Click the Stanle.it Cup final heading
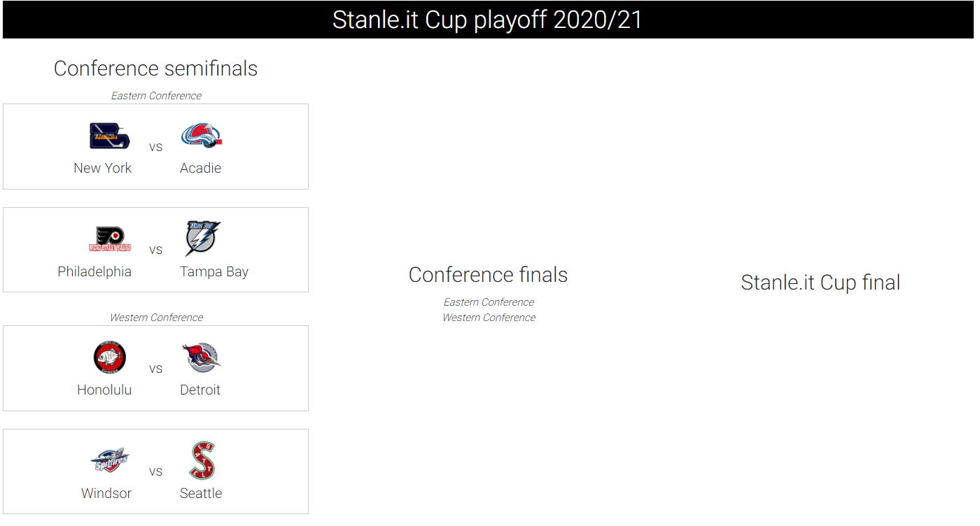 [820, 283]
